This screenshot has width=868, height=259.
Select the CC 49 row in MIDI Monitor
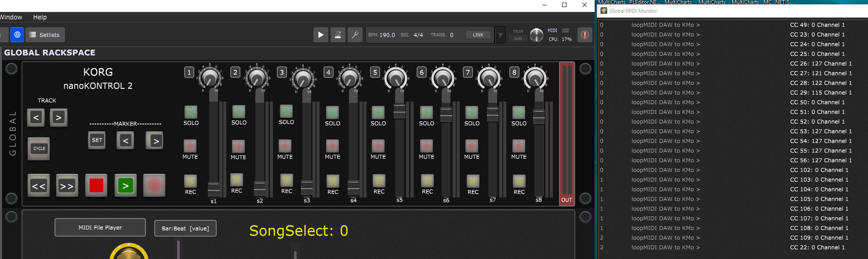pos(733,25)
